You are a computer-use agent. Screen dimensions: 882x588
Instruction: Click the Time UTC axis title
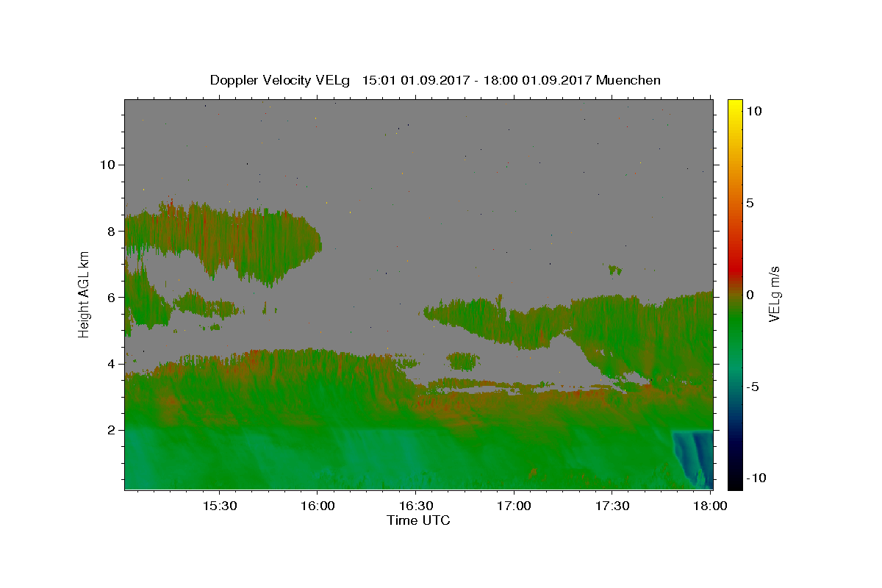pyautogui.click(x=418, y=521)
